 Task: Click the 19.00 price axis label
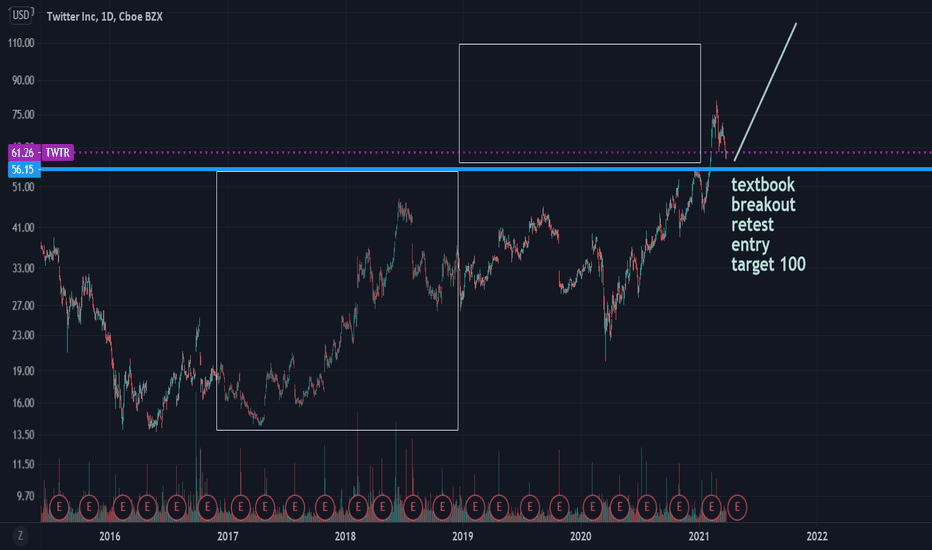click(23, 371)
